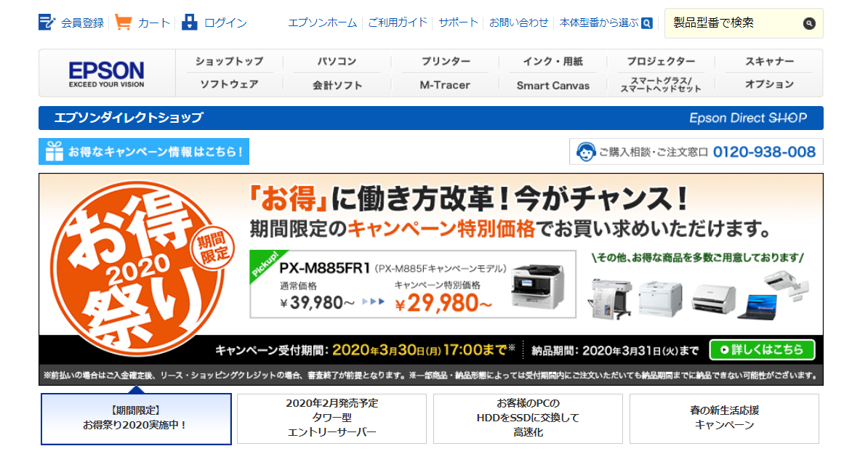This screenshot has width=868, height=454.
Task: Click the gift box icon on the campaign banner
Action: (55, 152)
